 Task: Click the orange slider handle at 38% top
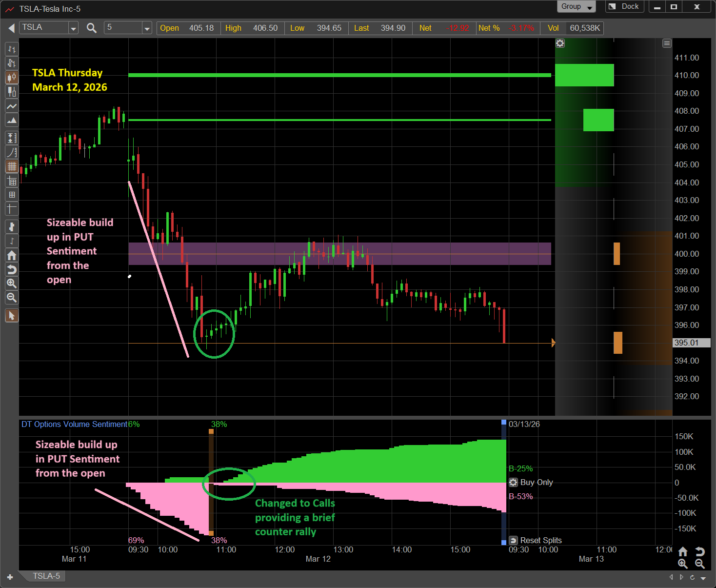click(x=211, y=431)
